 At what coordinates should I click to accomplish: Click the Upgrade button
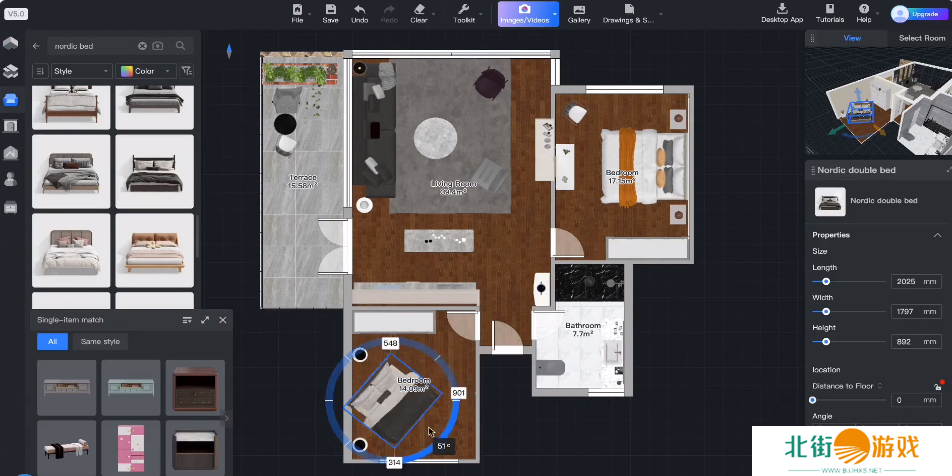(x=915, y=14)
